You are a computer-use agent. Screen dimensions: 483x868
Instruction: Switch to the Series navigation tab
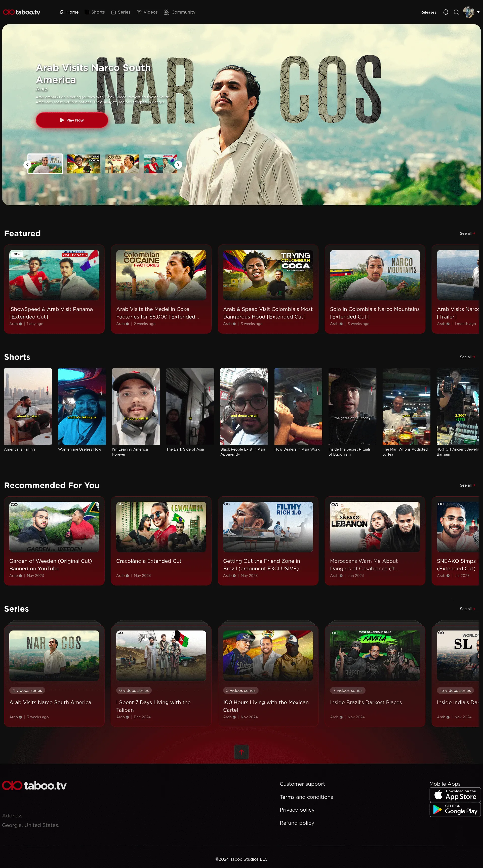click(120, 12)
